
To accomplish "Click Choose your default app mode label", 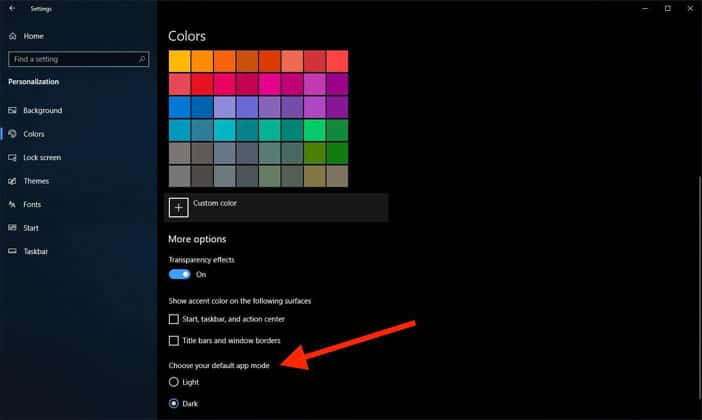I will pyautogui.click(x=219, y=365).
